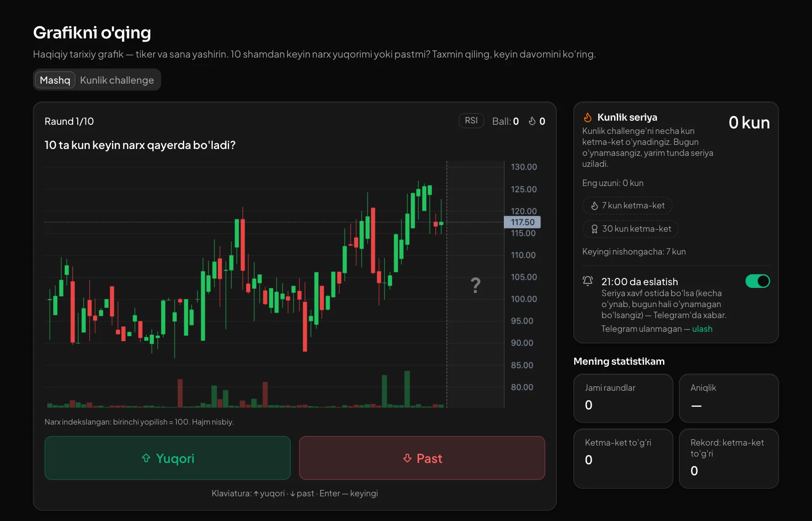Click the 117.50 current price label

[x=522, y=222]
